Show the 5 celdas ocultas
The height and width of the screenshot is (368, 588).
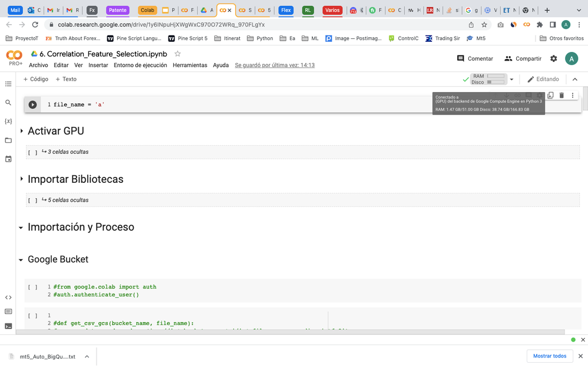pos(68,200)
